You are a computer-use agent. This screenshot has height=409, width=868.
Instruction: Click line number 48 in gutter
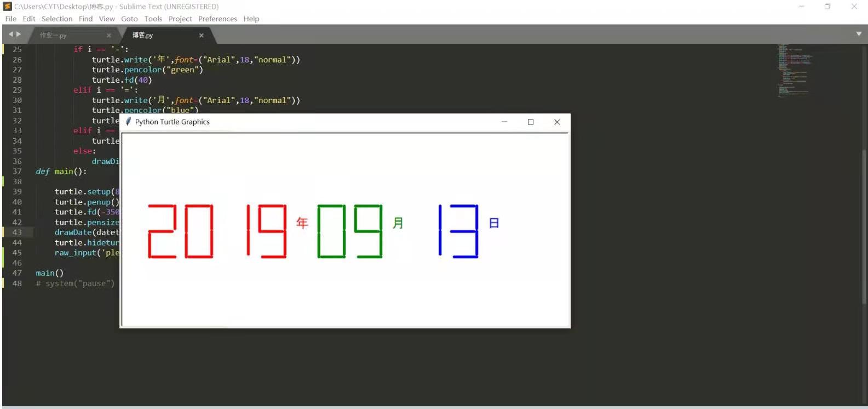(x=17, y=283)
